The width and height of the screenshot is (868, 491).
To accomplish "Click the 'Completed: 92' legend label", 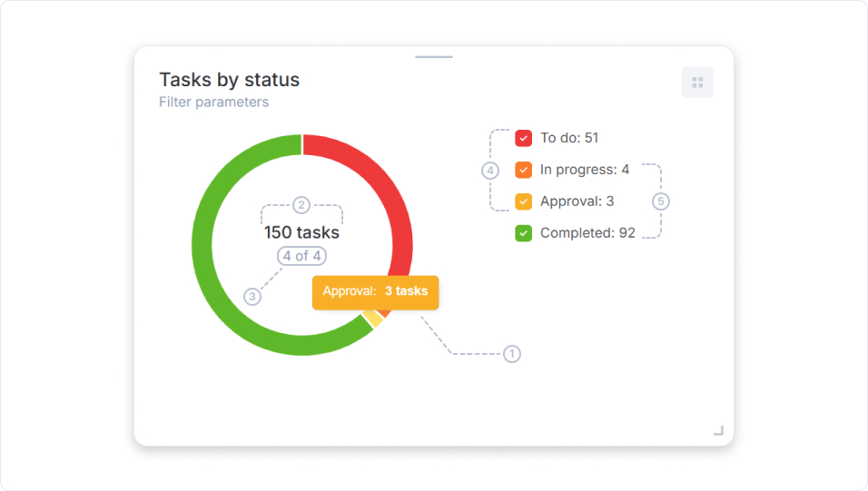I will 587,233.
